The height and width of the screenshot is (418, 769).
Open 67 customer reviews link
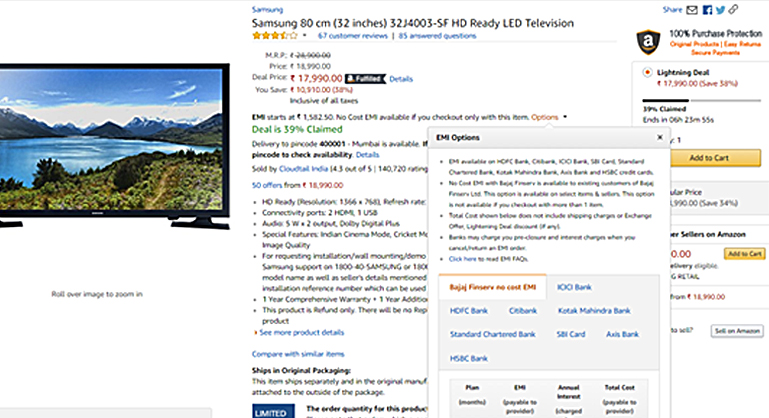pyautogui.click(x=353, y=36)
